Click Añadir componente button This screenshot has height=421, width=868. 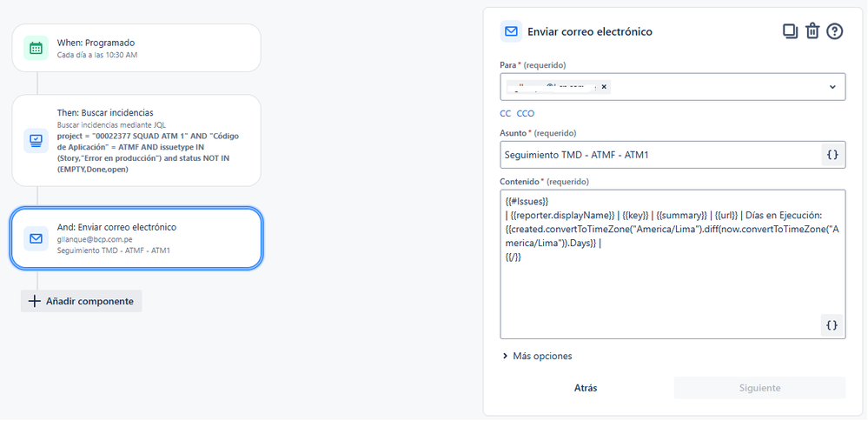click(x=82, y=301)
